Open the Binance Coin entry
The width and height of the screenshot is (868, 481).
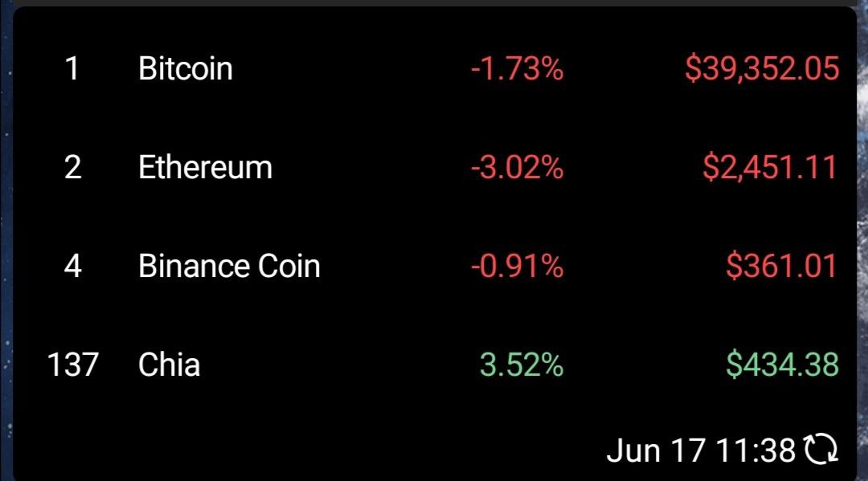pos(229,266)
